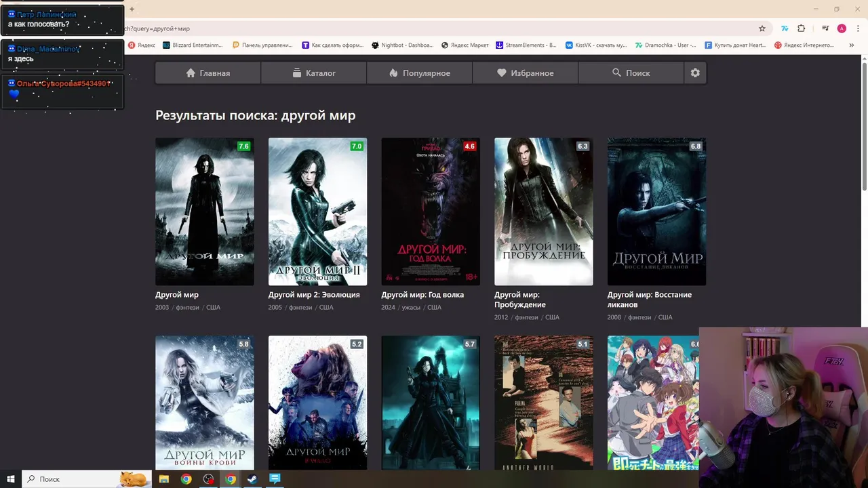Open the KissVK bookmark
Screen dimensions: 868x488
pyautogui.click(x=596, y=45)
